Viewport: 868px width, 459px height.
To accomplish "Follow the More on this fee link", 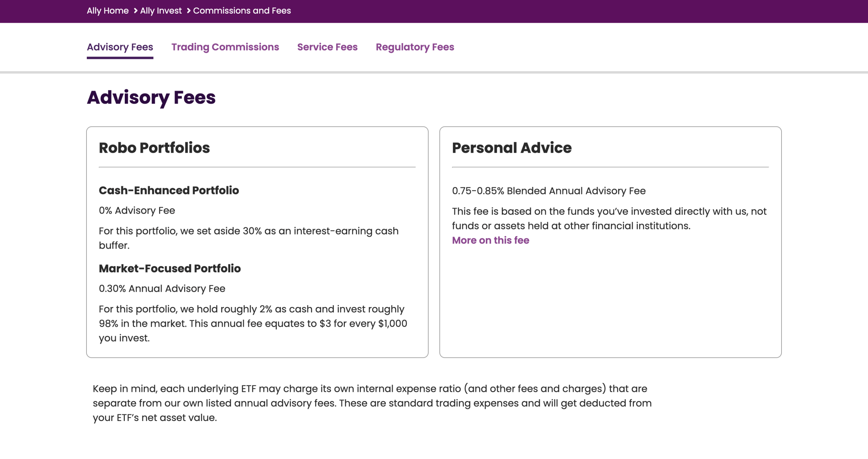I will [491, 240].
